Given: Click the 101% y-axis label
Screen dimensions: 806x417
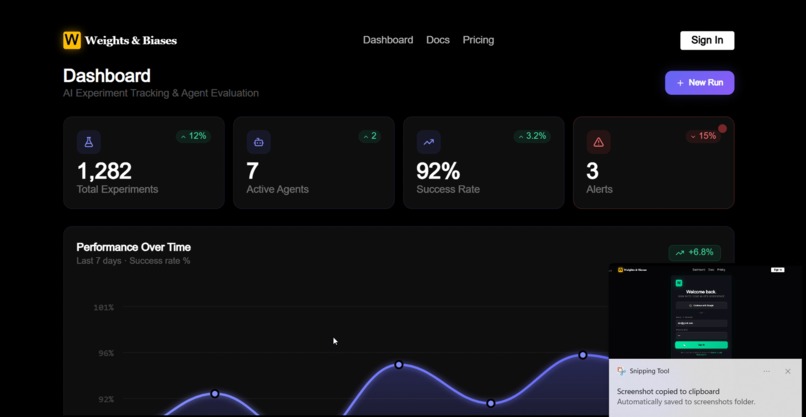Looking at the screenshot, I should coord(103,307).
